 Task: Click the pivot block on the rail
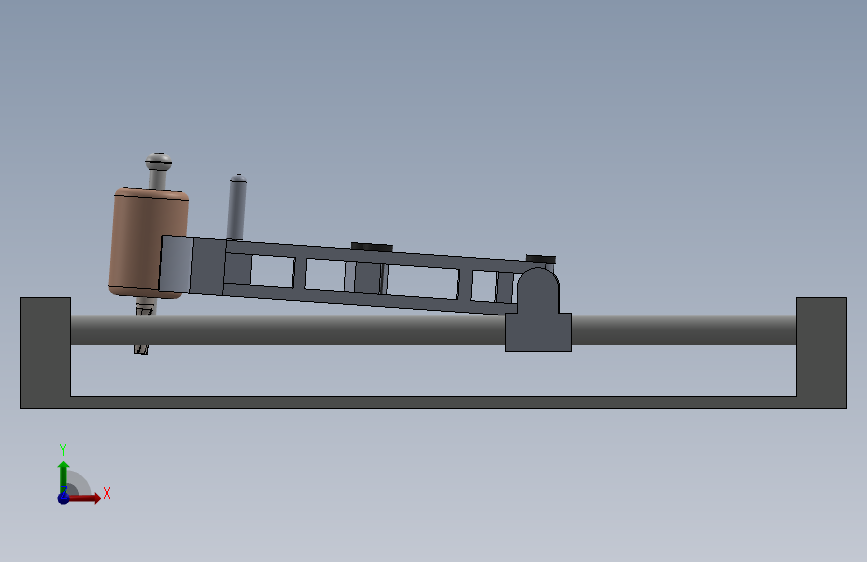(538, 310)
